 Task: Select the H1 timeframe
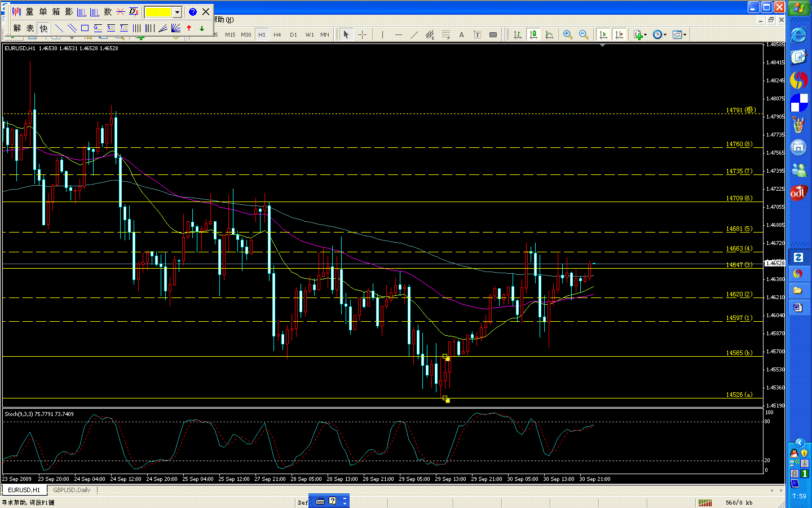[262, 35]
